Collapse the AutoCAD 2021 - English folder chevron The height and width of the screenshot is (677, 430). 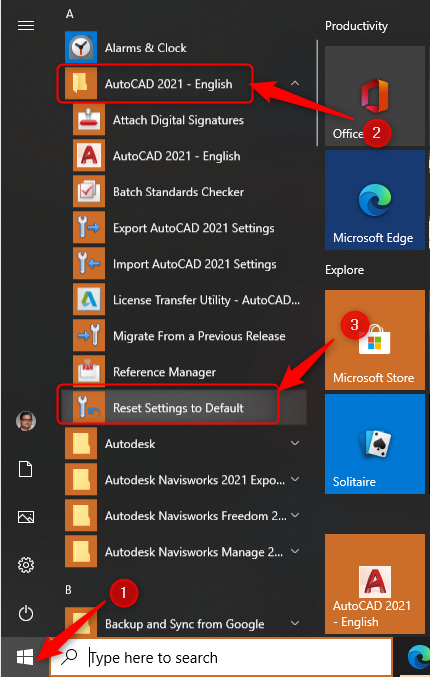pos(295,83)
